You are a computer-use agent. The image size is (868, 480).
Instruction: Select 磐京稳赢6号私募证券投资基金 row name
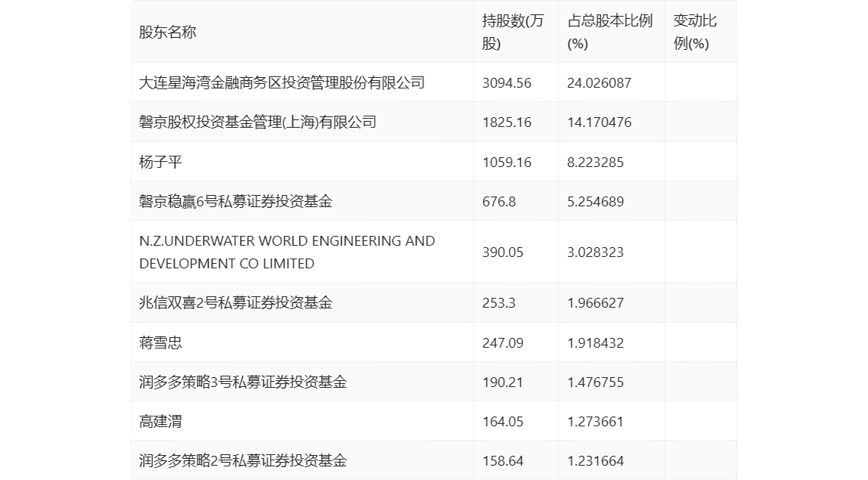coord(236,201)
